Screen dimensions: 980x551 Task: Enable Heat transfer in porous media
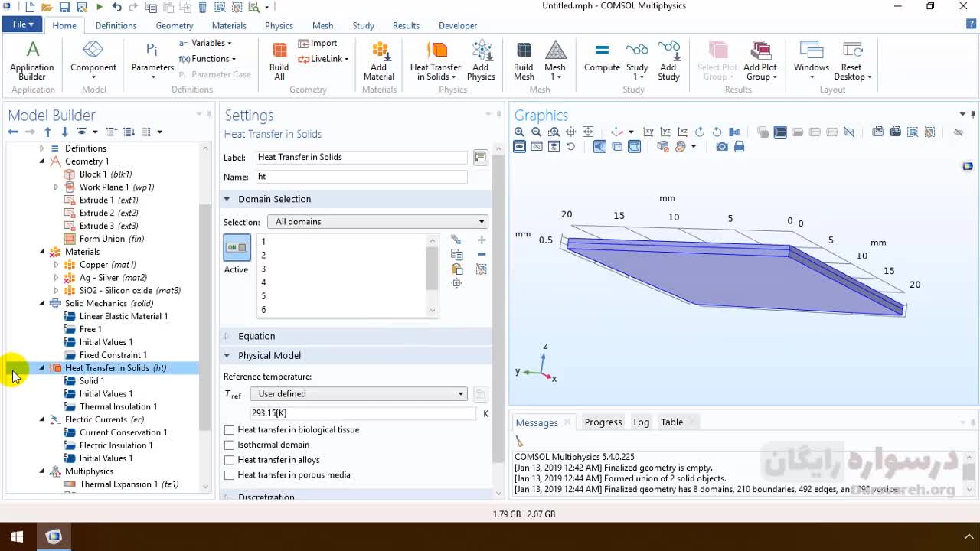(229, 475)
